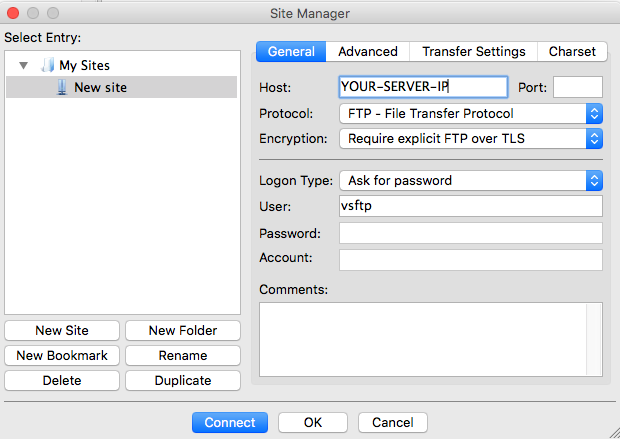Screen dimensions: 620x439
Task: Click the New Folder button
Action: 183,331
